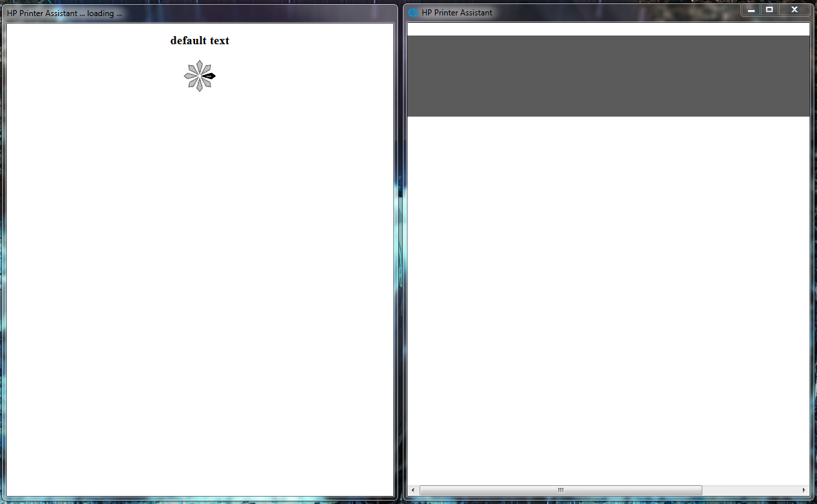Select the loading spinner's black arrow blade
This screenshot has height=504, width=817.
point(210,76)
